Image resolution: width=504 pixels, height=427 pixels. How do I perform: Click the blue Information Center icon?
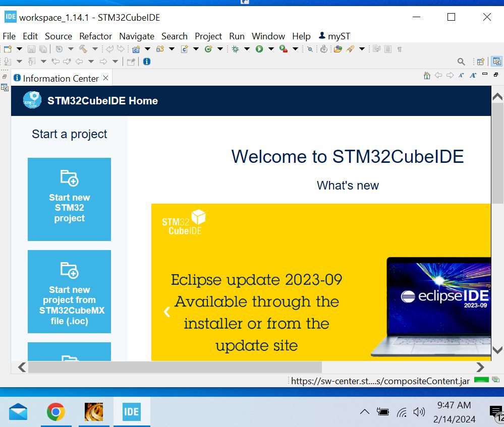pos(147,62)
